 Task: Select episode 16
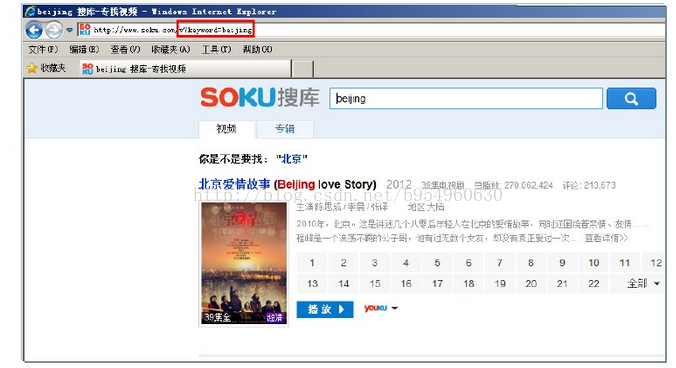pos(406,284)
